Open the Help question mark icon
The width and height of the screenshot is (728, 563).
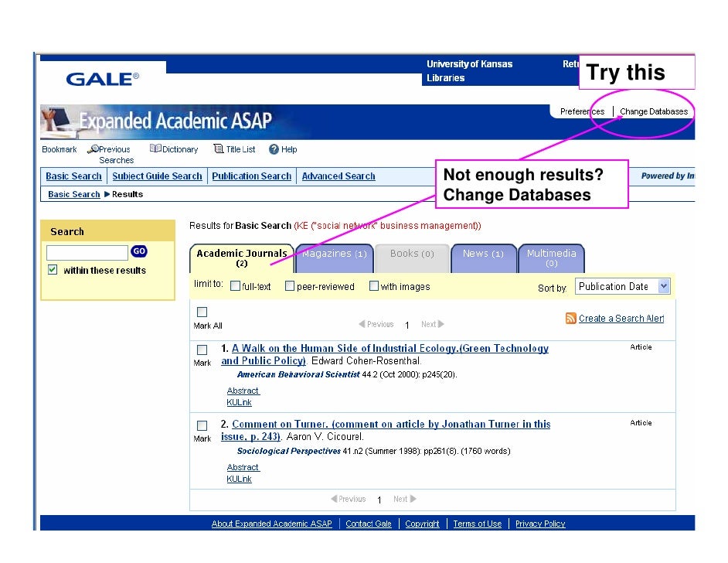coord(274,149)
